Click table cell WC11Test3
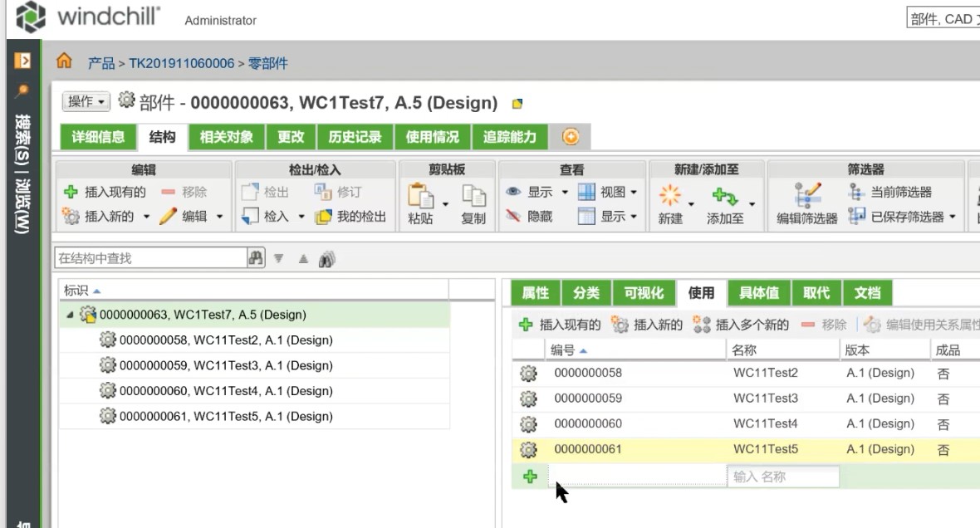 (x=766, y=398)
